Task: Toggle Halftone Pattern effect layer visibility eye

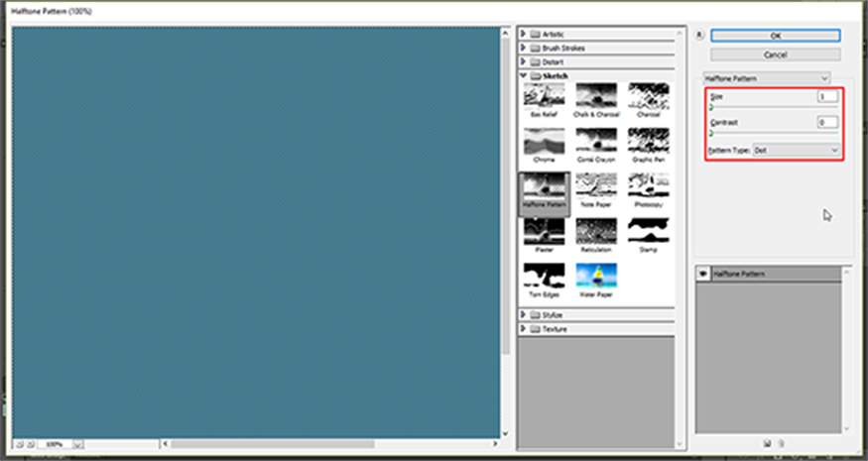Action: click(x=702, y=274)
